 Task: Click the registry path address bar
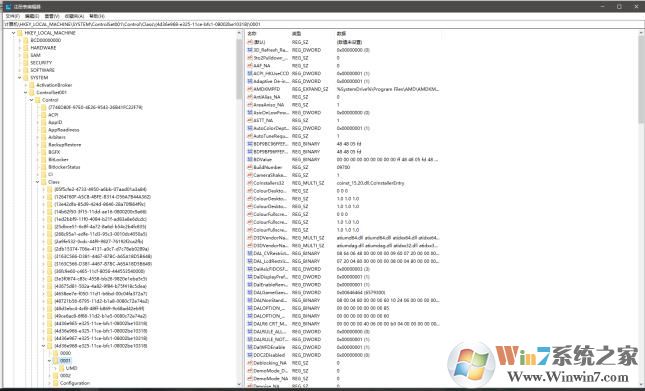[x=322, y=24]
